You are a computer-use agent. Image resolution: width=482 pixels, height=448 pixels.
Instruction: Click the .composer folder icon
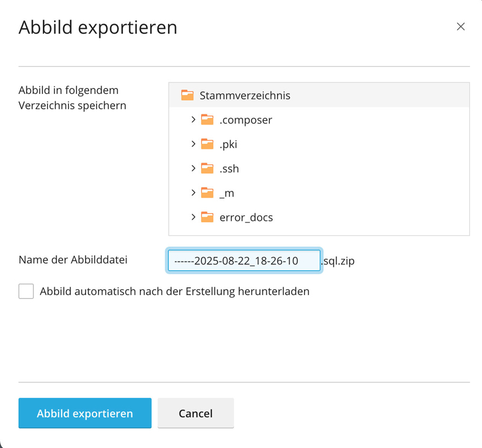click(x=207, y=120)
